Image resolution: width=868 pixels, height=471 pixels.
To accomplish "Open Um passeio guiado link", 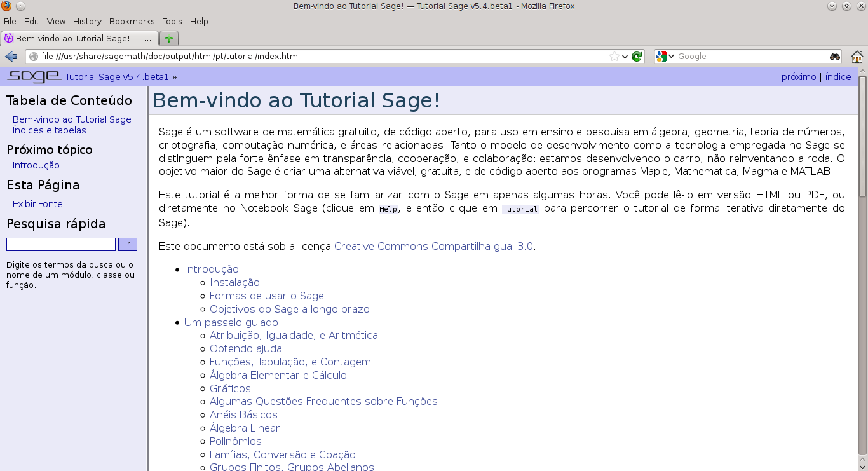I will point(231,323).
